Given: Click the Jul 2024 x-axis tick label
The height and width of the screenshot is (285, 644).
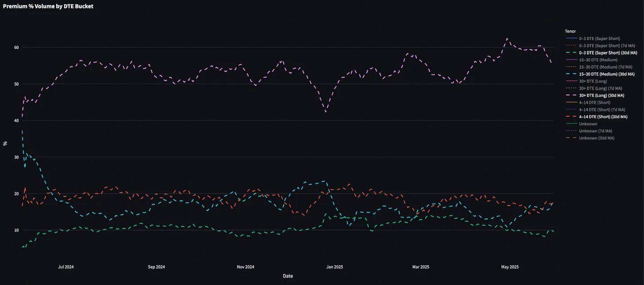Looking at the screenshot, I should 66,267.
